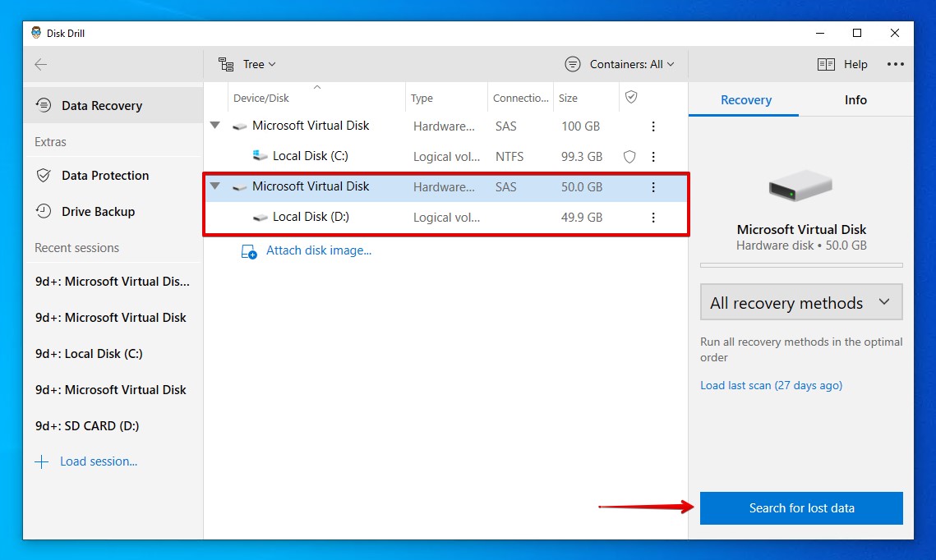Switch to the Info tab
Image resolution: width=936 pixels, height=560 pixels.
point(855,100)
